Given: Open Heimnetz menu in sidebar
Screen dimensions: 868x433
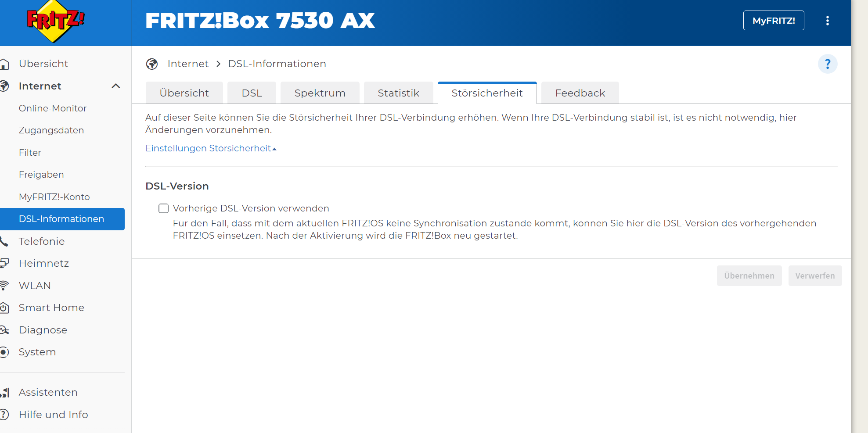Looking at the screenshot, I should click(x=44, y=263).
